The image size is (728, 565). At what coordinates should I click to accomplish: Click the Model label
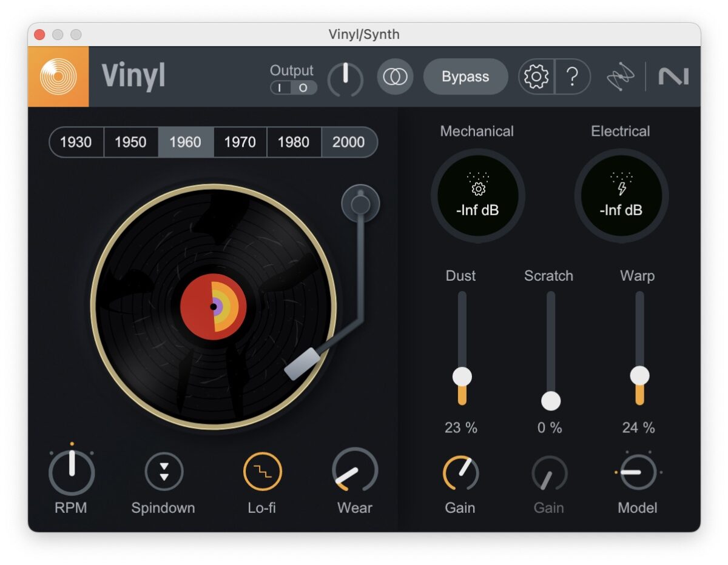point(638,508)
